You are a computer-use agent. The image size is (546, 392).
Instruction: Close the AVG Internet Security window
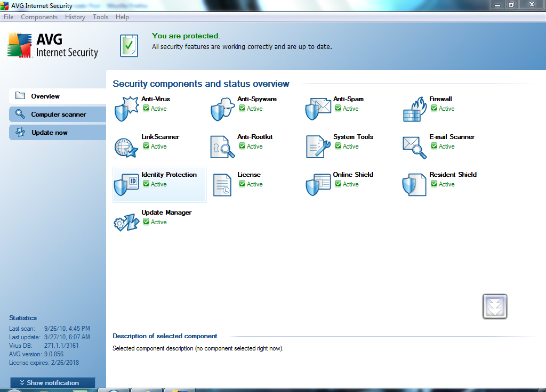point(532,4)
